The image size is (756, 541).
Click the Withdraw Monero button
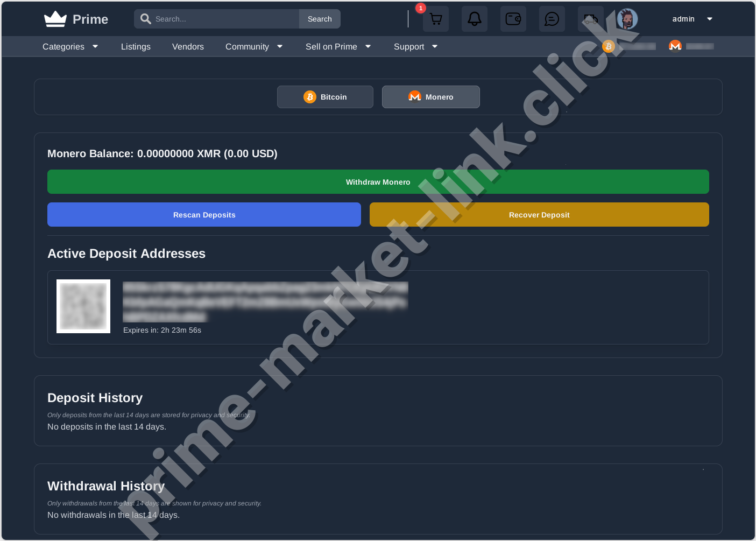pos(378,181)
